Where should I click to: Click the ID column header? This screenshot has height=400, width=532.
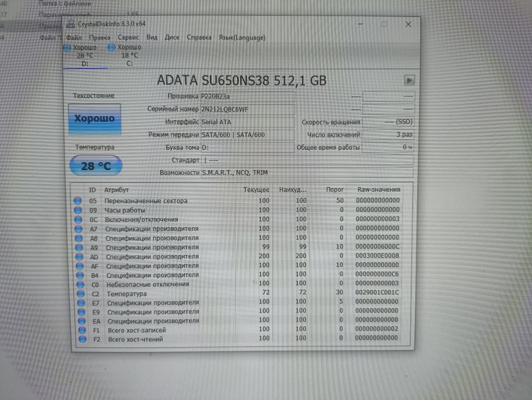pos(92,190)
